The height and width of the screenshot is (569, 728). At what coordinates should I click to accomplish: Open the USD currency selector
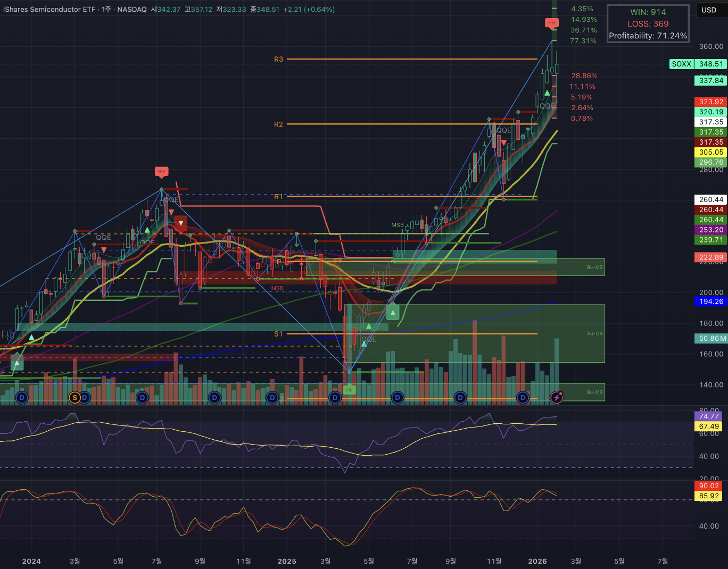tap(709, 10)
